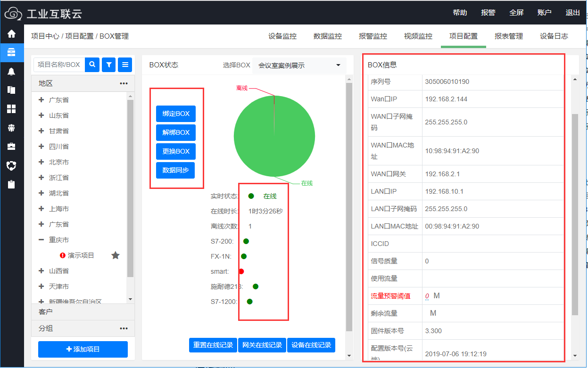The width and height of the screenshot is (588, 368).
Task: Expand the 天津市 region node
Action: [x=41, y=286]
